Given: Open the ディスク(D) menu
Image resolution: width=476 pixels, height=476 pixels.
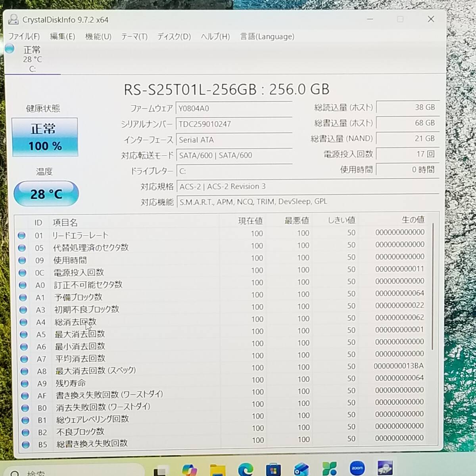Looking at the screenshot, I should [x=174, y=36].
